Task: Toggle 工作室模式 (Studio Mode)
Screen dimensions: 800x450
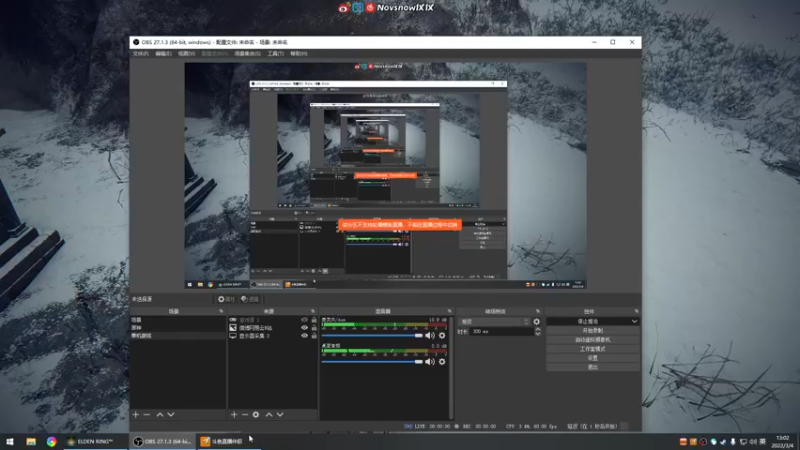Action: pos(592,349)
